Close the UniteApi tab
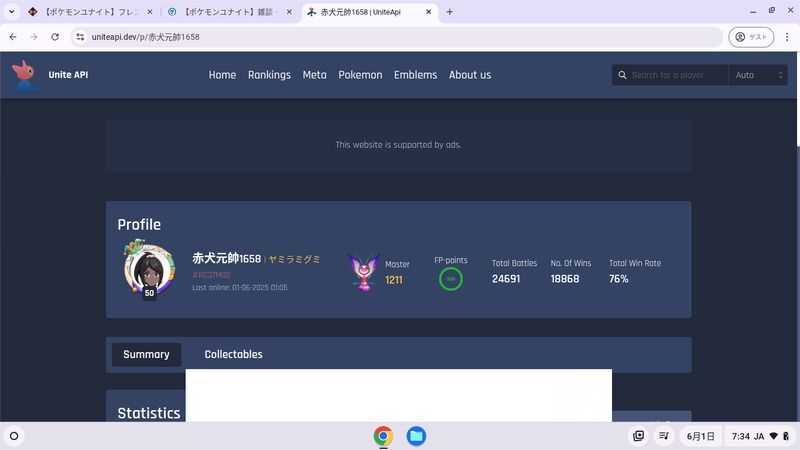Screen dimensions: 800x450 pos(429,12)
